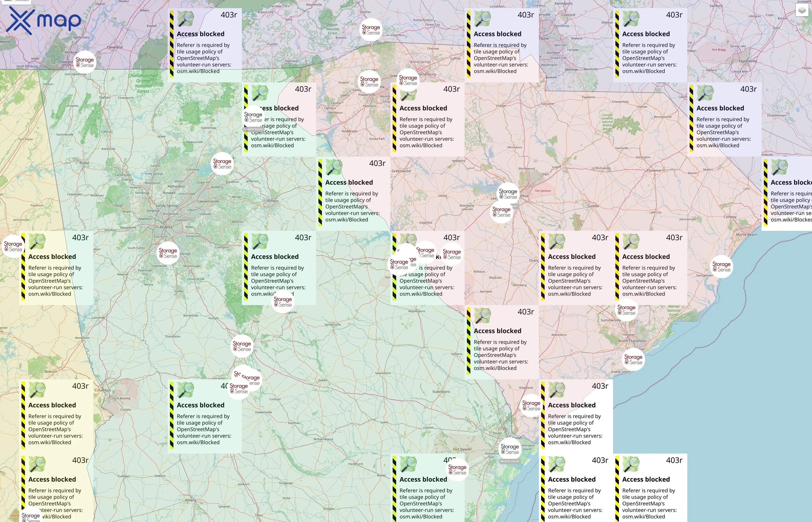The width and height of the screenshot is (812, 522).
Task: Select Storage Sense marker beside Spartanburg
Action: [408, 80]
